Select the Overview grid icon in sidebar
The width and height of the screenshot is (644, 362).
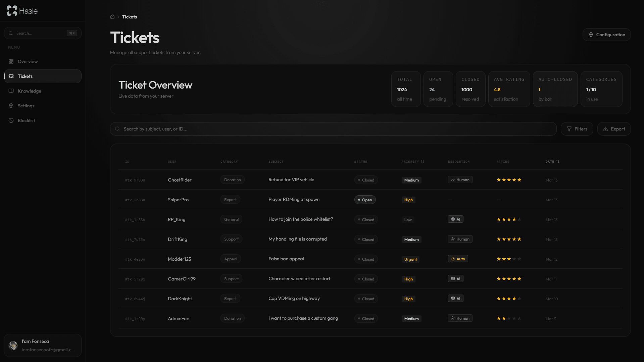pos(11,61)
